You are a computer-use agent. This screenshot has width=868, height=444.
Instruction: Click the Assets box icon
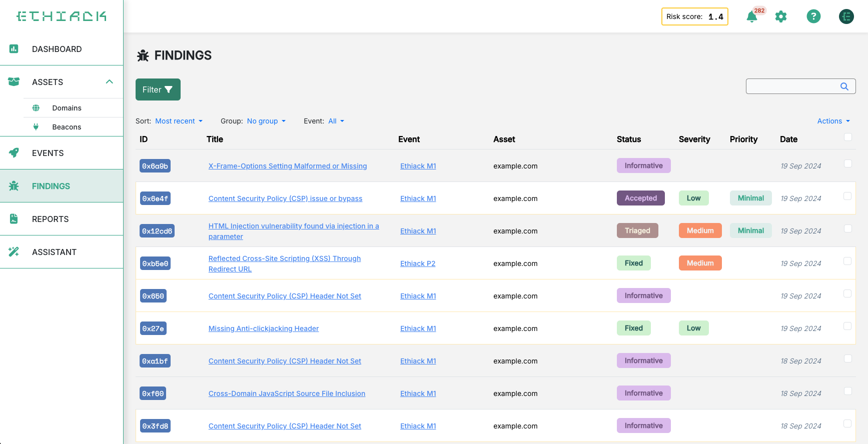[14, 81]
